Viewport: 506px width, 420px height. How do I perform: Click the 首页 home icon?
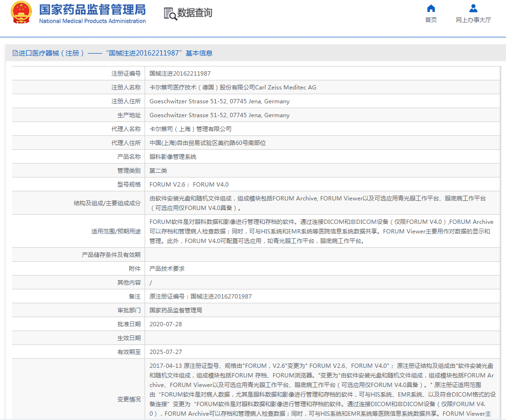click(x=431, y=8)
